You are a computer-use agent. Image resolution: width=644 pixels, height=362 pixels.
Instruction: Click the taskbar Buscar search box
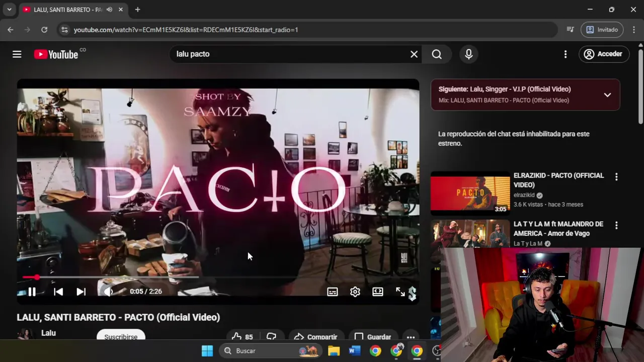pyautogui.click(x=272, y=351)
